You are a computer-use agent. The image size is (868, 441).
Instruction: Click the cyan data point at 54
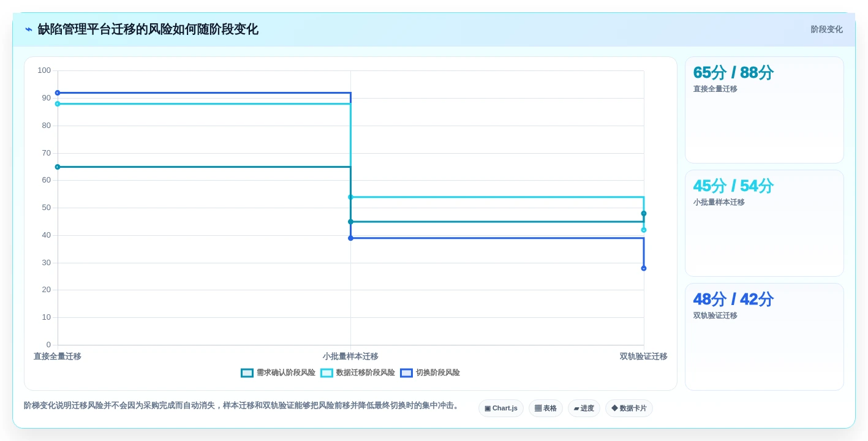point(350,197)
